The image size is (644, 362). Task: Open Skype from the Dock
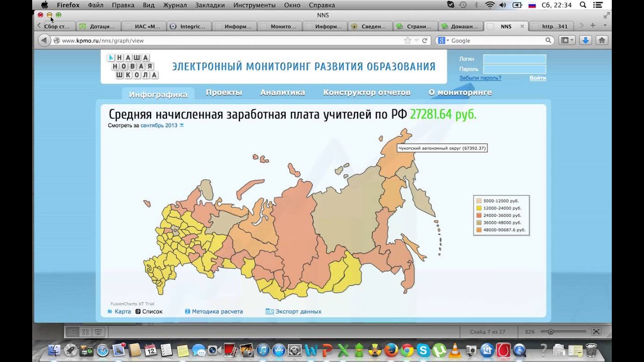pos(423,350)
